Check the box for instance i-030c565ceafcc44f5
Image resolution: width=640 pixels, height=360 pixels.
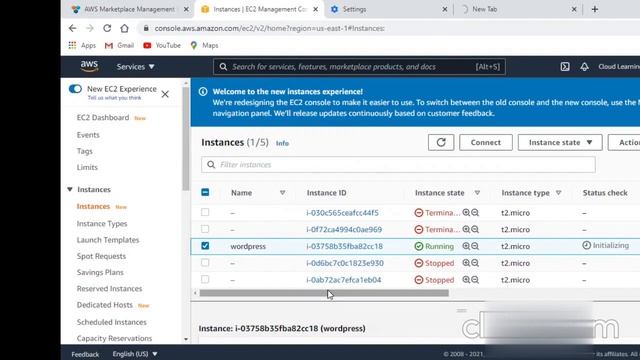click(x=205, y=212)
